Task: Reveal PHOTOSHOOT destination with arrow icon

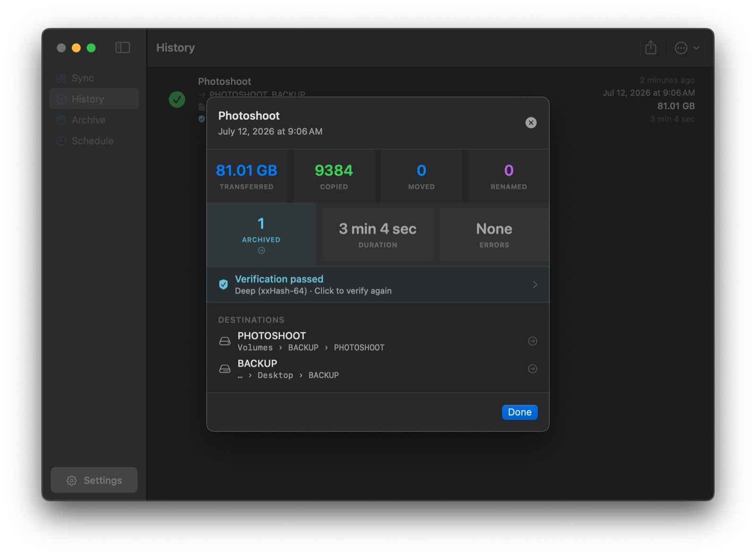Action: tap(533, 341)
